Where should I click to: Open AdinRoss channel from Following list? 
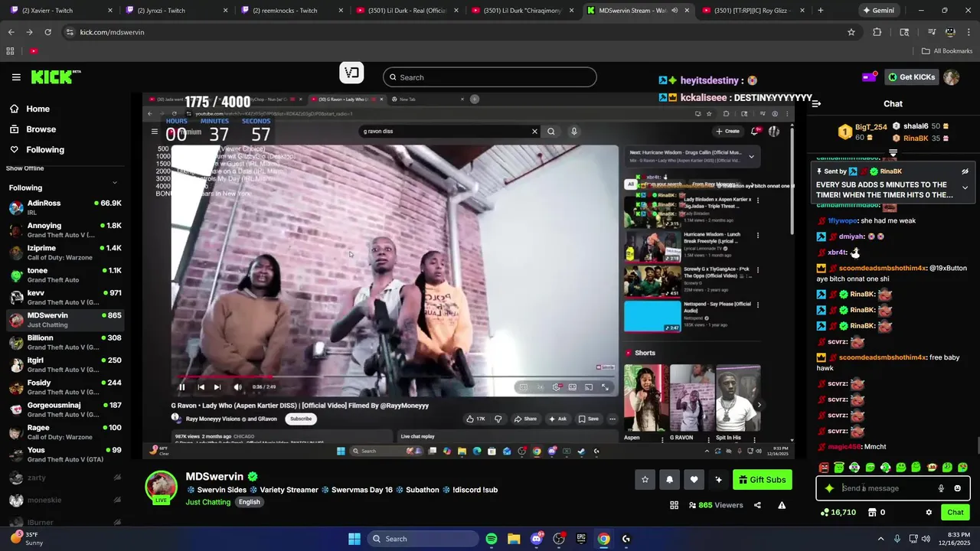tap(65, 207)
